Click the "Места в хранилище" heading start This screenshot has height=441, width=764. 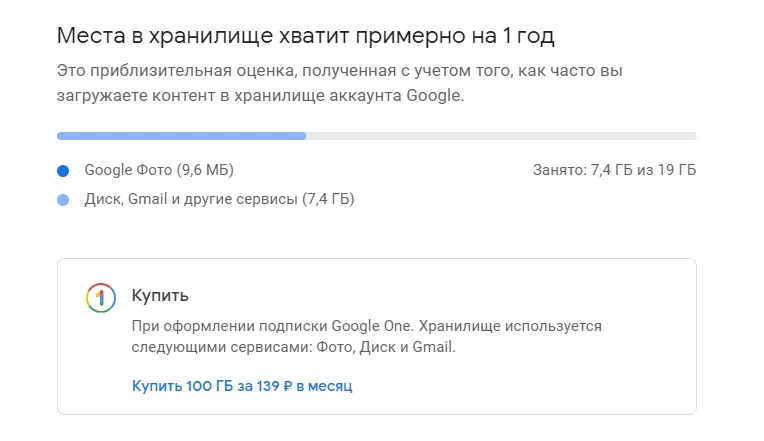coord(140,37)
